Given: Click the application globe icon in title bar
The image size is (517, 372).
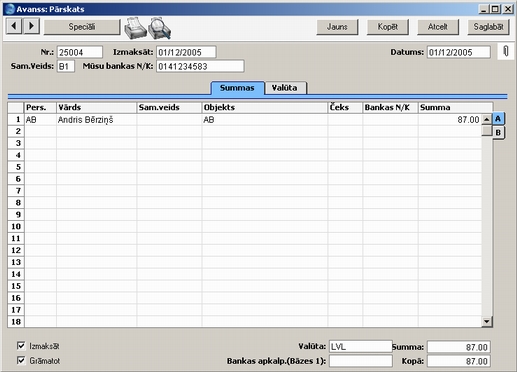Looking at the screenshot, I should pos(10,9).
